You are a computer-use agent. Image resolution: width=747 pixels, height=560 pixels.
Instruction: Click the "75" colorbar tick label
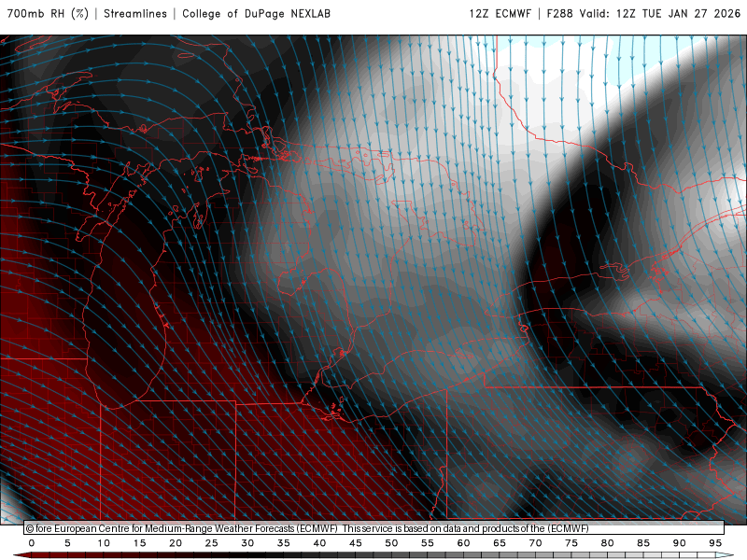point(571,543)
